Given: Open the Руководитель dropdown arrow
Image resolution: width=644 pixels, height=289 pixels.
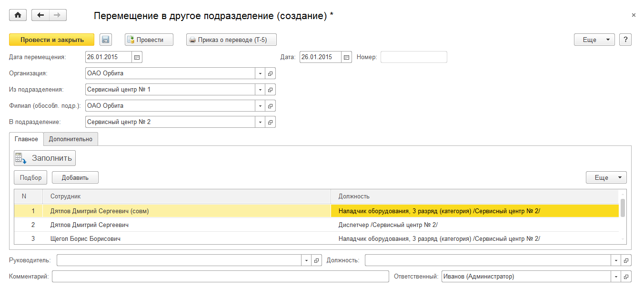Looking at the screenshot, I should [x=306, y=260].
